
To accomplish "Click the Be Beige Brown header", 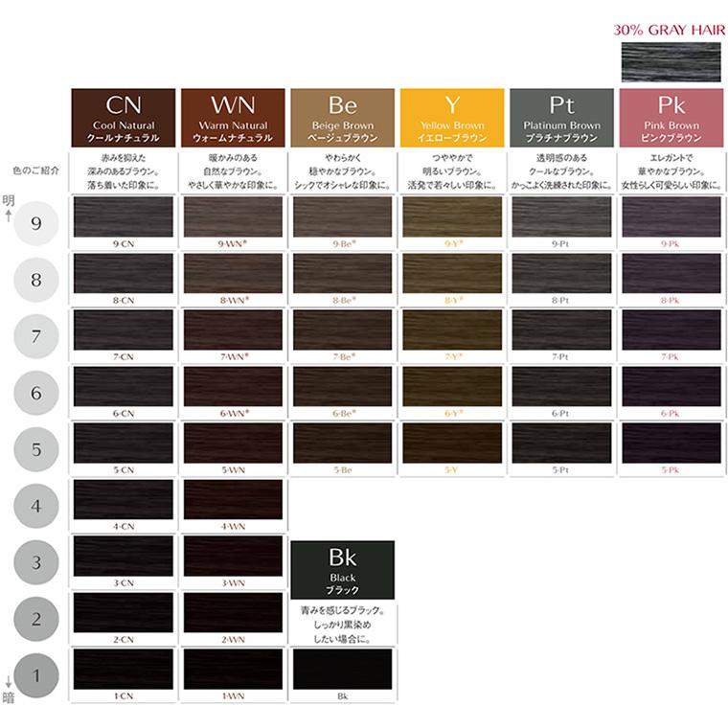I will (342, 116).
